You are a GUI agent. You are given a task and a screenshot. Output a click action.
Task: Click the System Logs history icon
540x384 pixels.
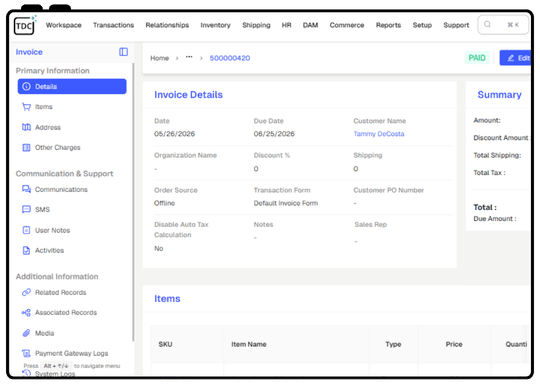click(26, 373)
